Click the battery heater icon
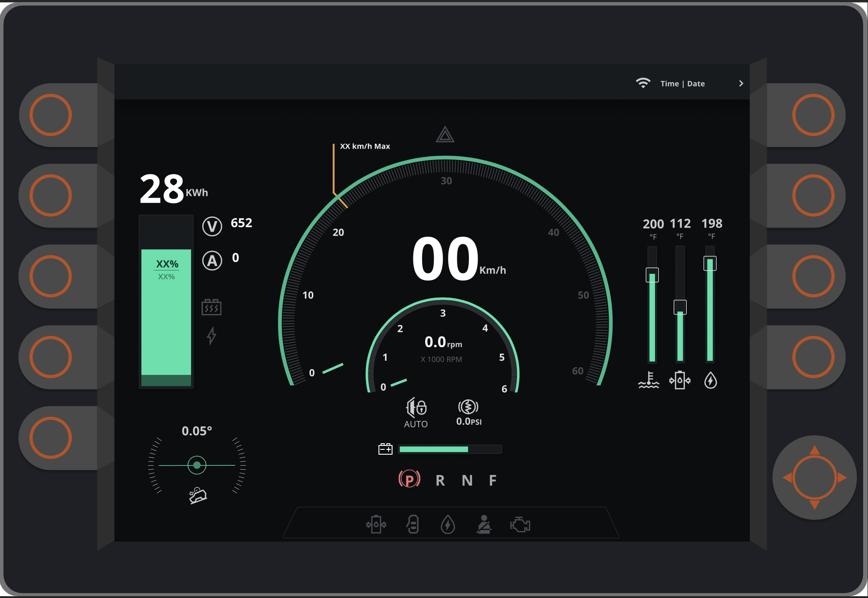This screenshot has width=868, height=598. 211,307
